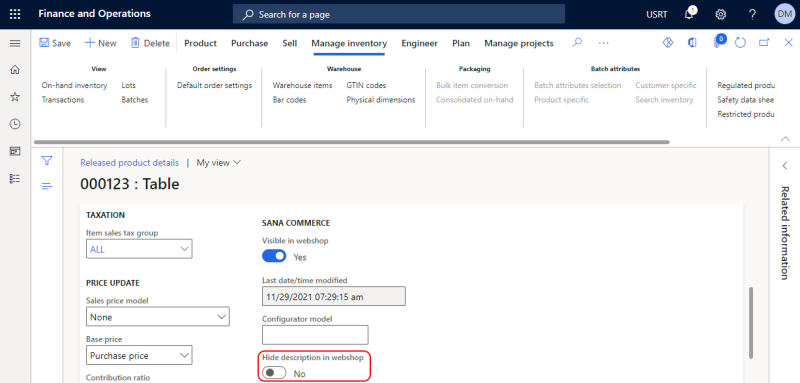Click Batches in the View group
The image size is (800, 383).
tap(135, 99)
